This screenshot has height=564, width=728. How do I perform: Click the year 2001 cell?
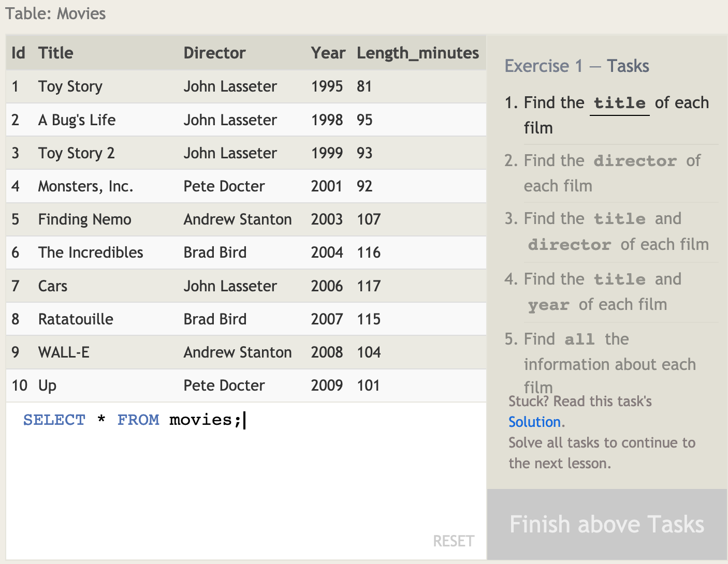(x=327, y=186)
